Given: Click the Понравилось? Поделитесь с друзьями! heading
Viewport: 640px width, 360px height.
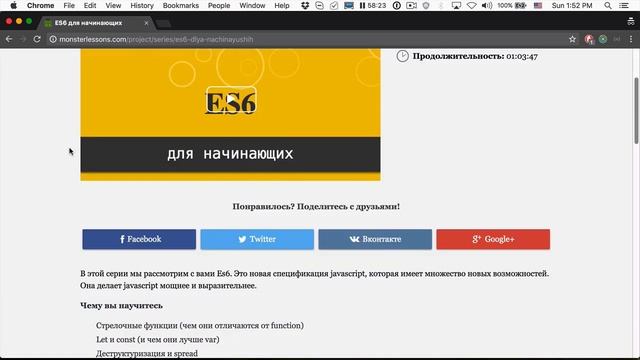Looking at the screenshot, I should pos(316,207).
